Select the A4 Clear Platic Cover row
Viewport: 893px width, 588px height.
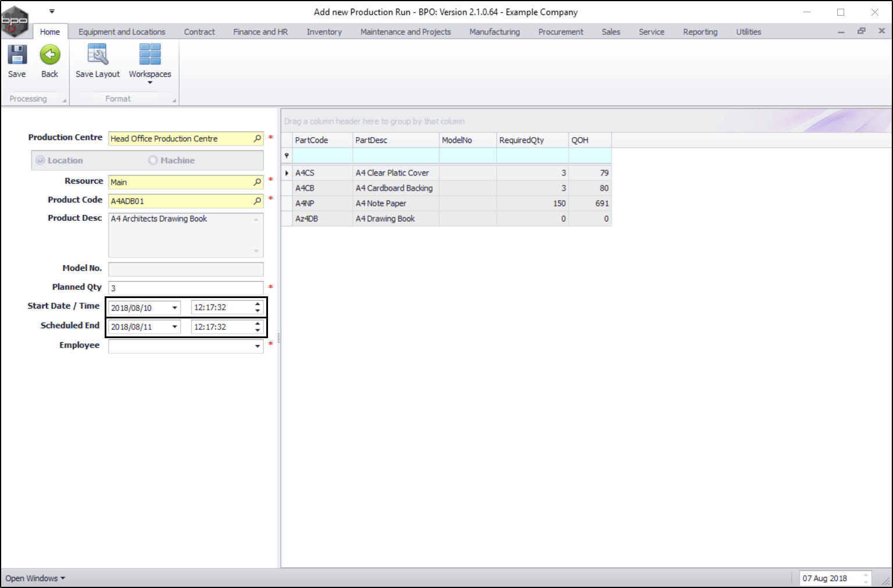click(x=446, y=173)
